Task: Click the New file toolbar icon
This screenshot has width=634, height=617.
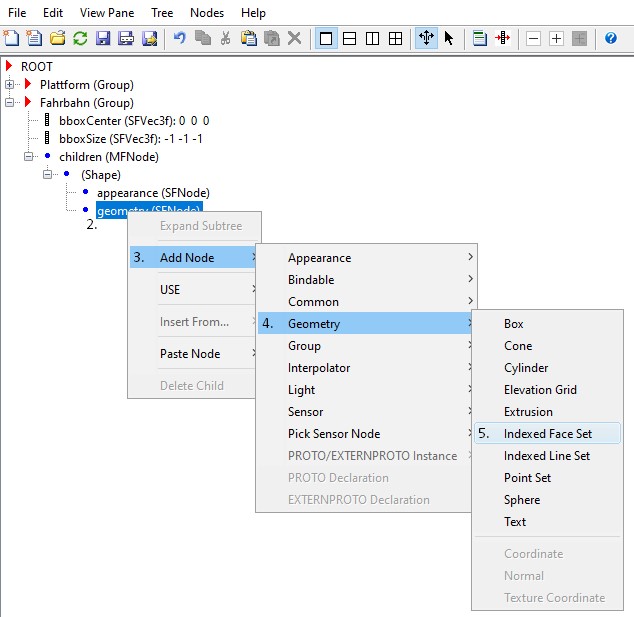Action: 12,38
